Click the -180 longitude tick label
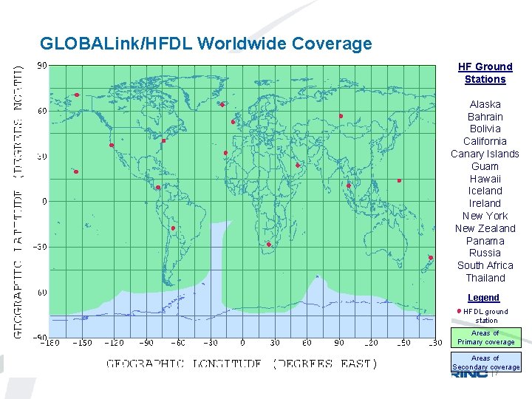The height and width of the screenshot is (399, 532). pyautogui.click(x=50, y=343)
